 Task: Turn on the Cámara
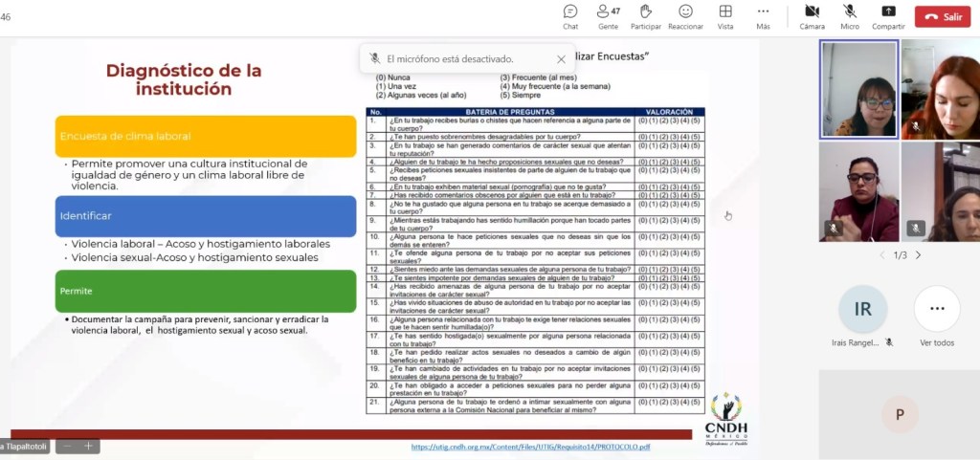tap(812, 16)
